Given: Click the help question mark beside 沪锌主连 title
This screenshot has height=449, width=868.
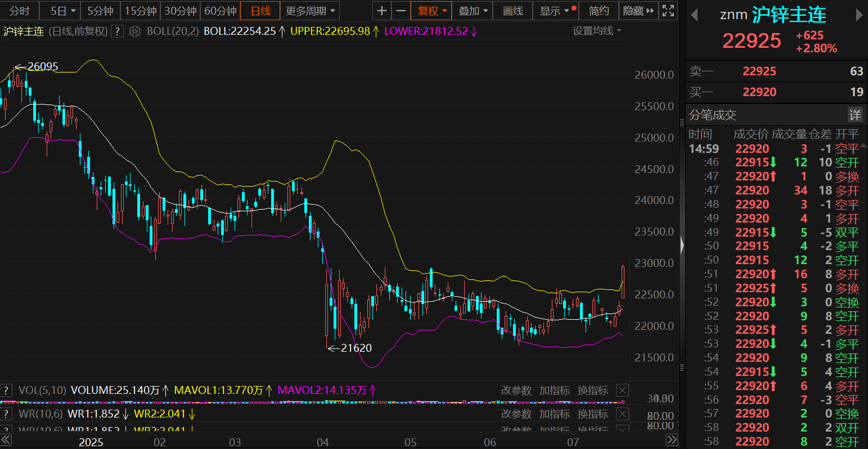Looking at the screenshot, I should 117,31.
